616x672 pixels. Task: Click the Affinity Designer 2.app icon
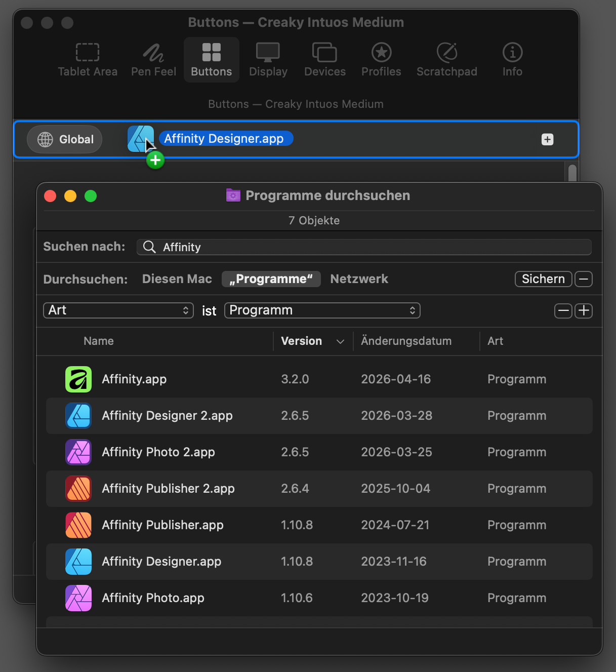[78, 416]
